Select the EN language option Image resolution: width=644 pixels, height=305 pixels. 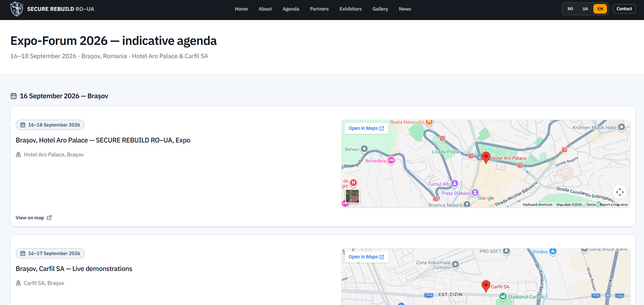coord(600,9)
